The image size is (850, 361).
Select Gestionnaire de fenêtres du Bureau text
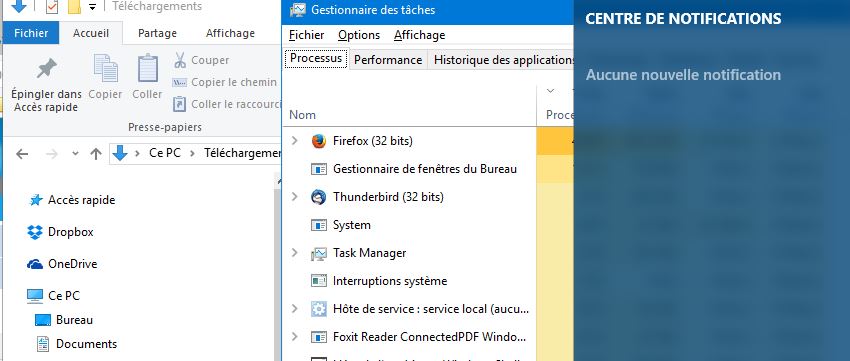(x=425, y=169)
